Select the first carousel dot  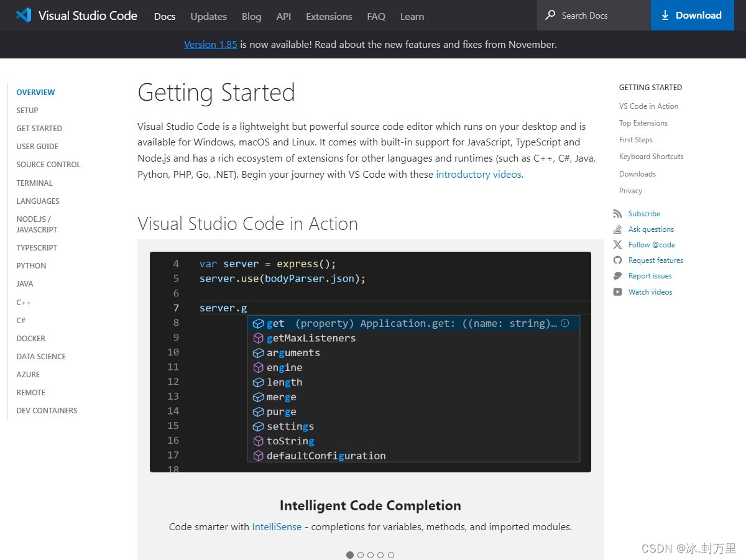point(350,555)
